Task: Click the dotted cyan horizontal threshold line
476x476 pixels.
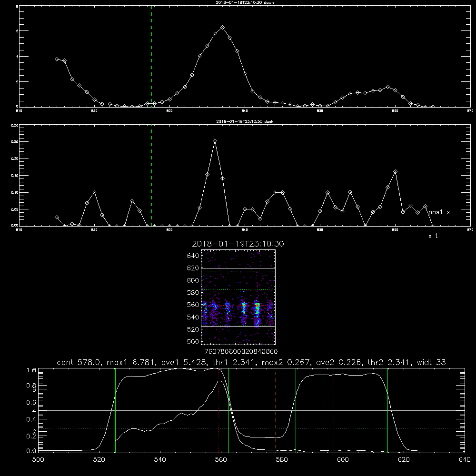Action: 251,428
